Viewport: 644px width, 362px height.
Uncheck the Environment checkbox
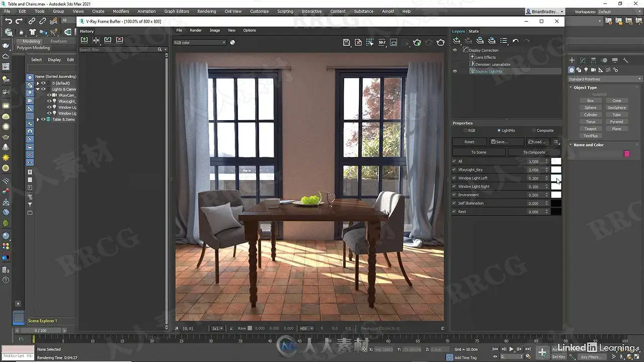pos(454,195)
